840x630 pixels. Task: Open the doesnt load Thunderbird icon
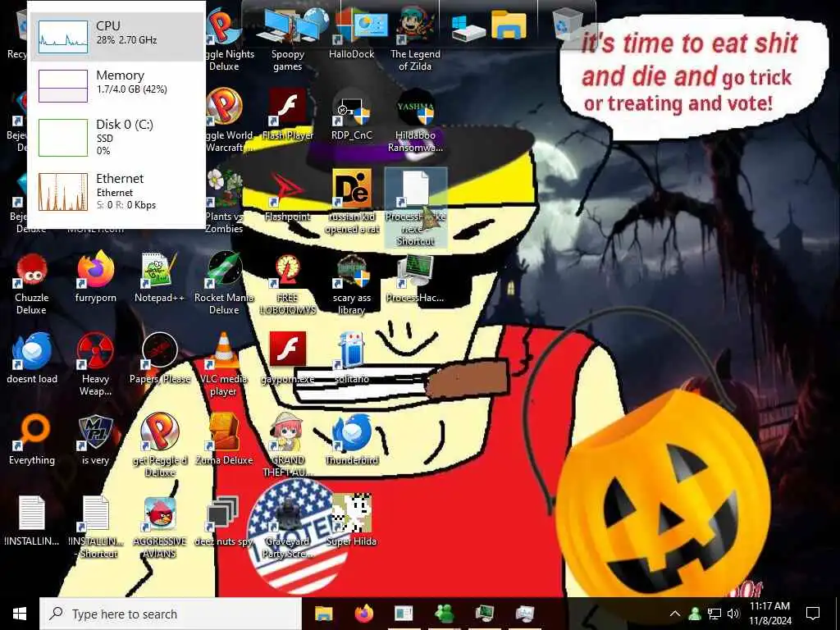click(x=32, y=359)
